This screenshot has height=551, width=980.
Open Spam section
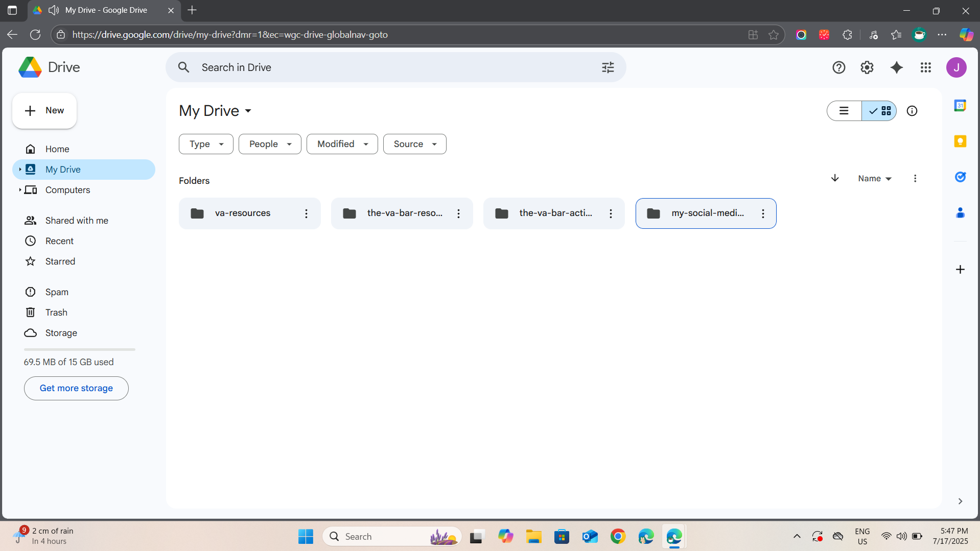coord(84,292)
